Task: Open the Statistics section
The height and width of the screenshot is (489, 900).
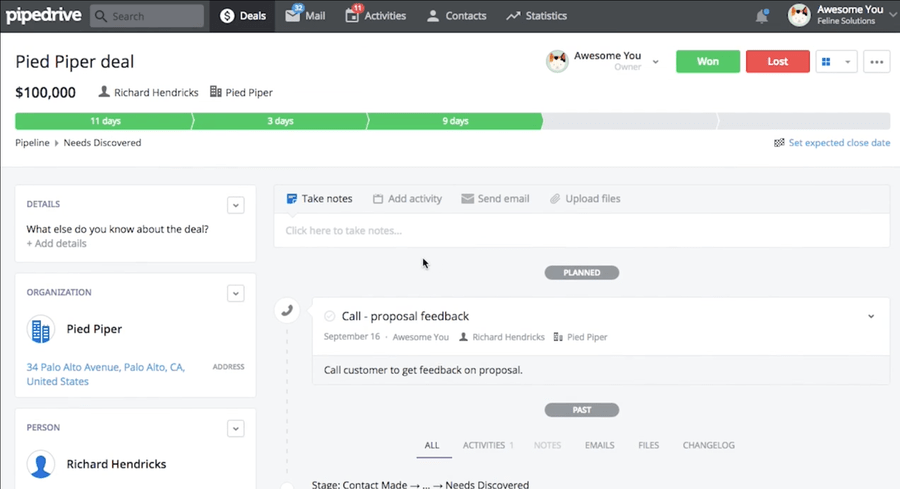Action: [537, 16]
